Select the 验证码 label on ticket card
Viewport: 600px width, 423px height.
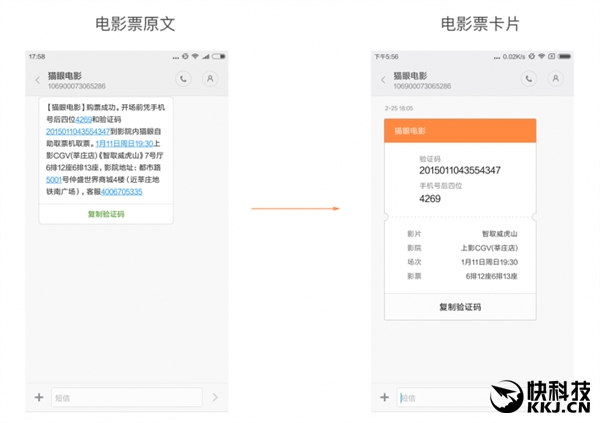[x=430, y=158]
